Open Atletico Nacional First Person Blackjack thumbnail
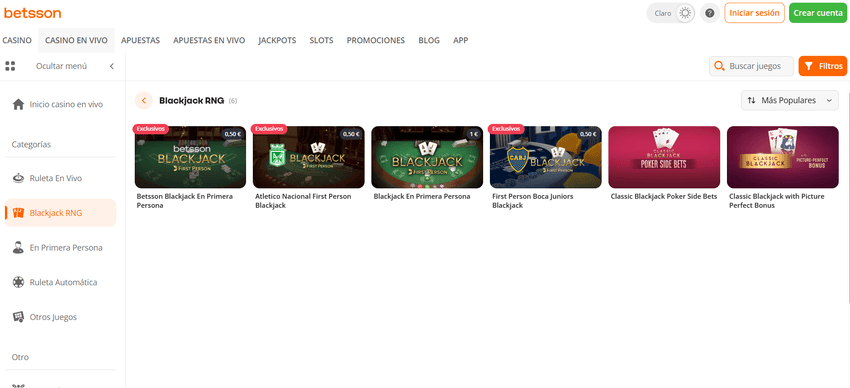This screenshot has height=388, width=850. [308, 157]
